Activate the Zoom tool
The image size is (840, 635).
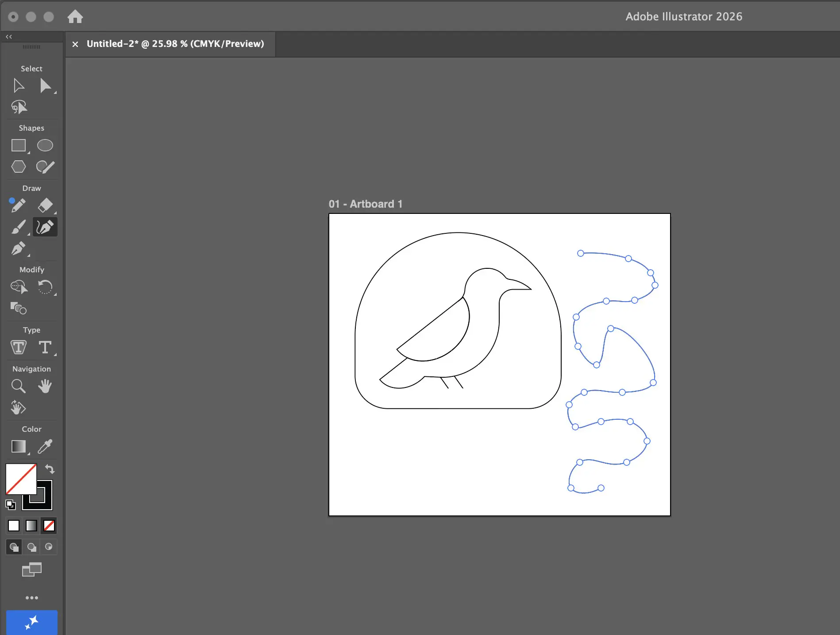point(18,386)
